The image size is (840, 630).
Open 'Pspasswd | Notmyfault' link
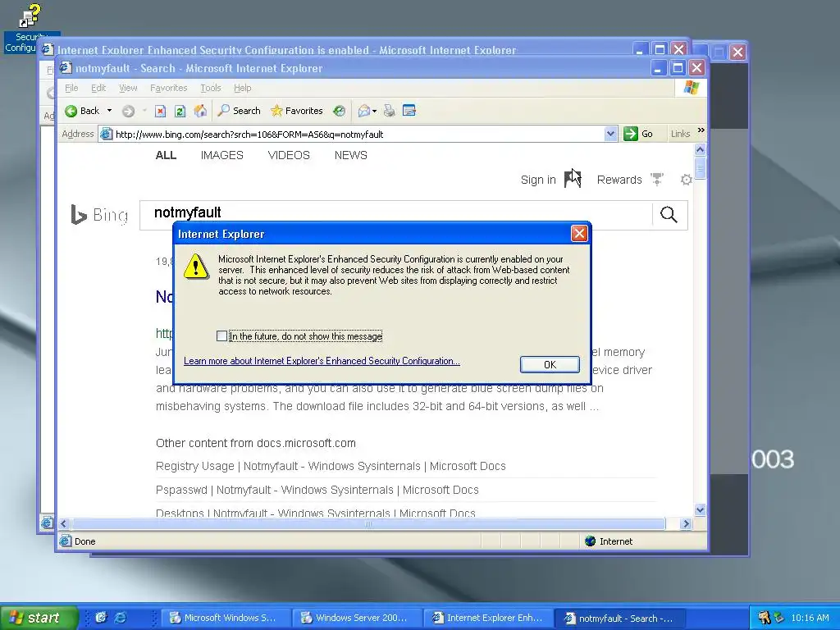click(317, 490)
